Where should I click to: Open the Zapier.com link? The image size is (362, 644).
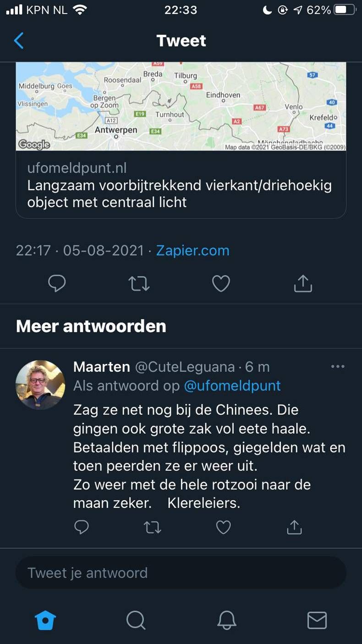click(x=192, y=250)
